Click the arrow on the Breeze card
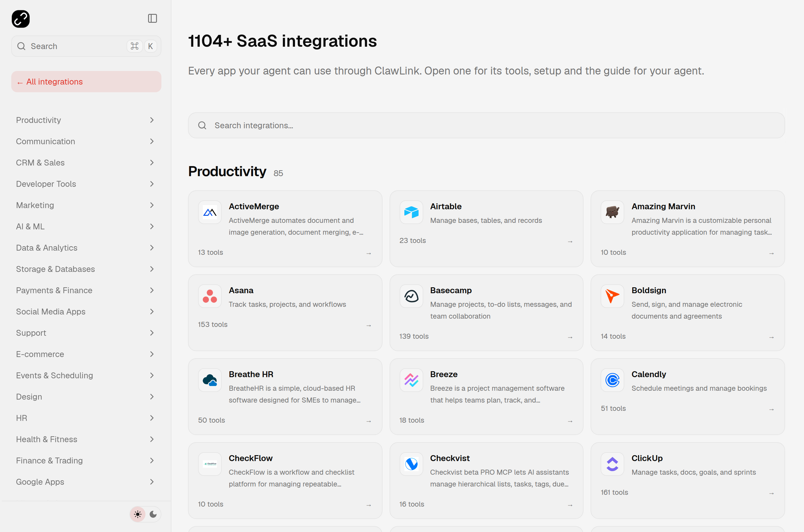 coord(570,421)
